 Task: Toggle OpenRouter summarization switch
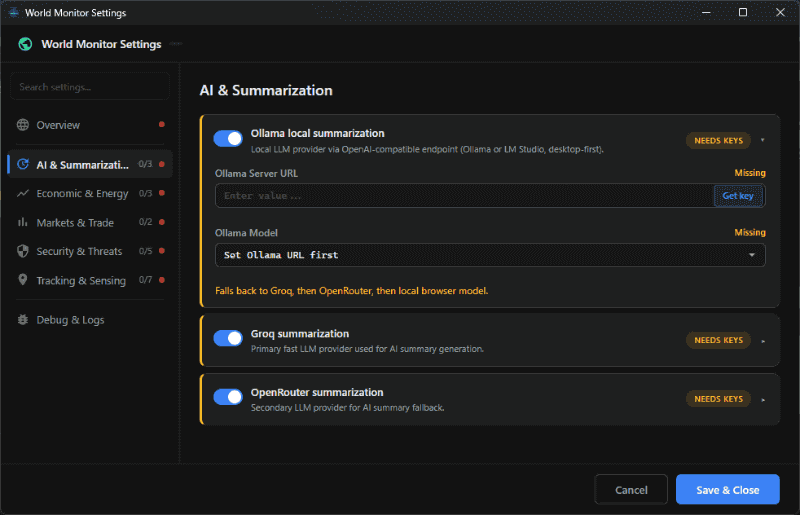click(228, 397)
